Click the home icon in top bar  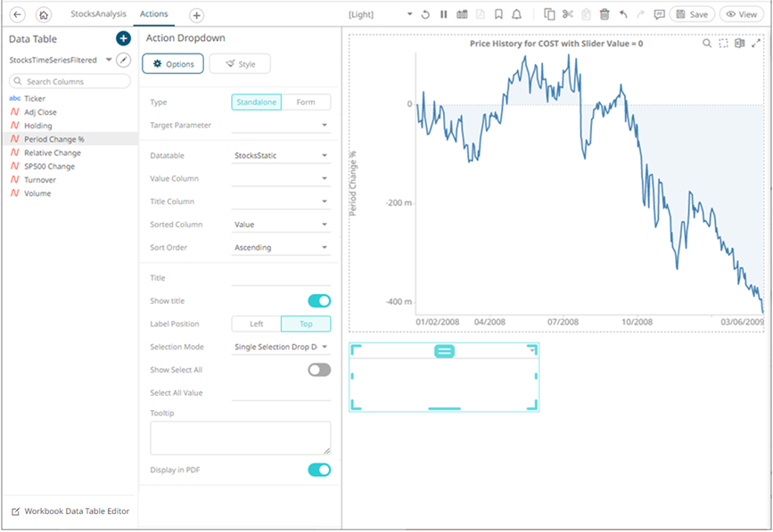pos(44,15)
